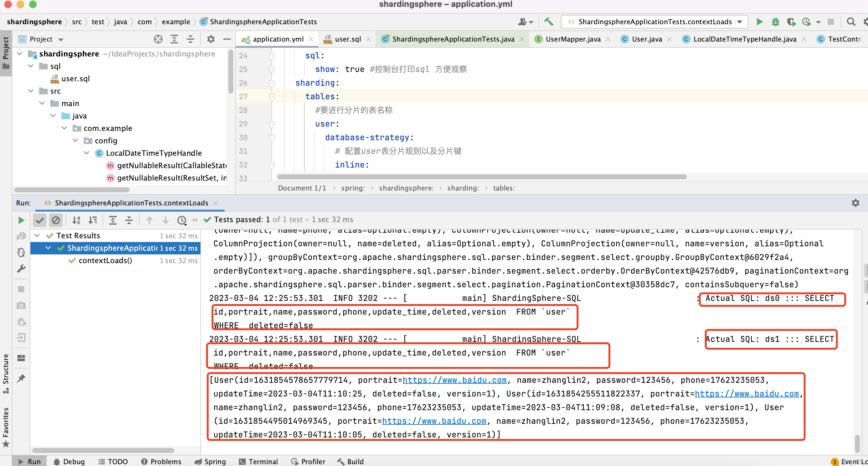This screenshot has width=868, height=466.
Task: Open Project panel gear options
Action: click(211, 39)
